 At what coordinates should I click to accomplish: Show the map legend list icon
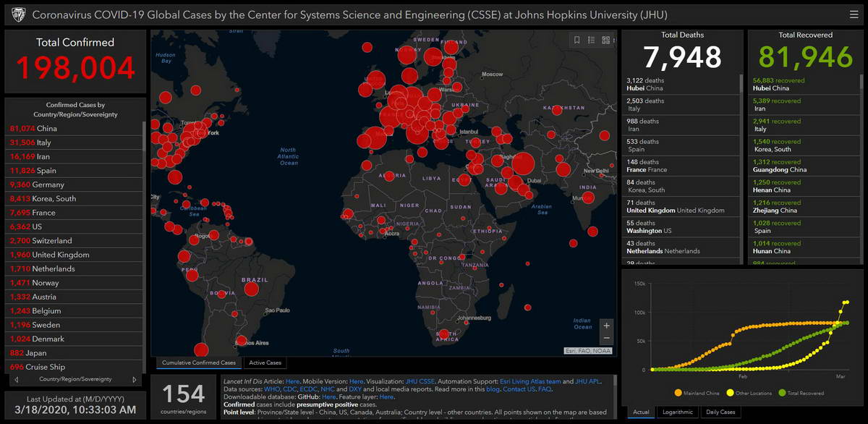point(591,41)
